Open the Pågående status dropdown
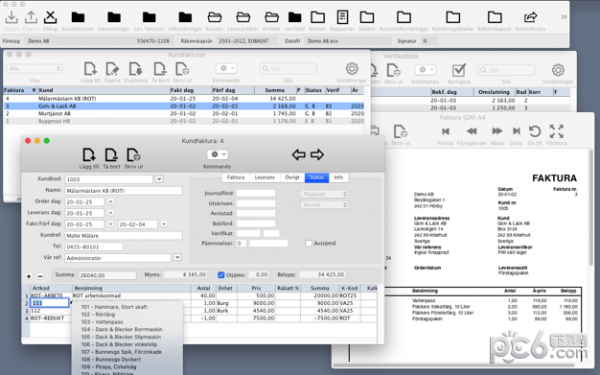 (x=324, y=194)
